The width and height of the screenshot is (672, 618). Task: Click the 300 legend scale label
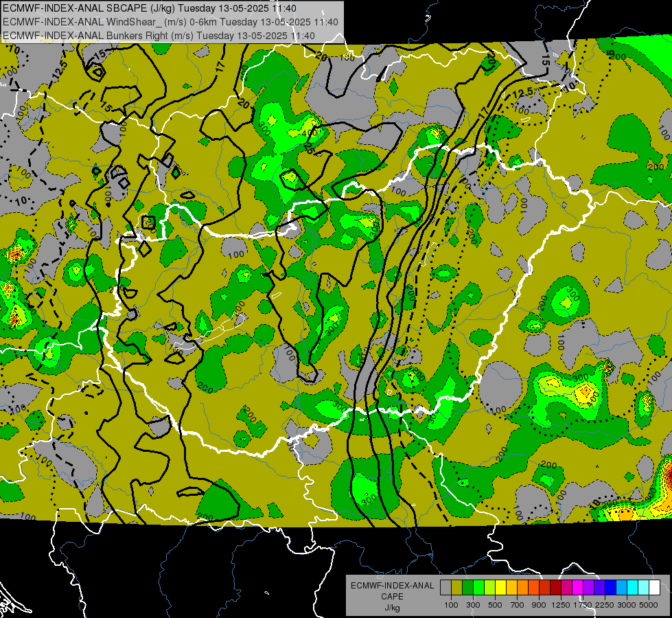click(473, 605)
